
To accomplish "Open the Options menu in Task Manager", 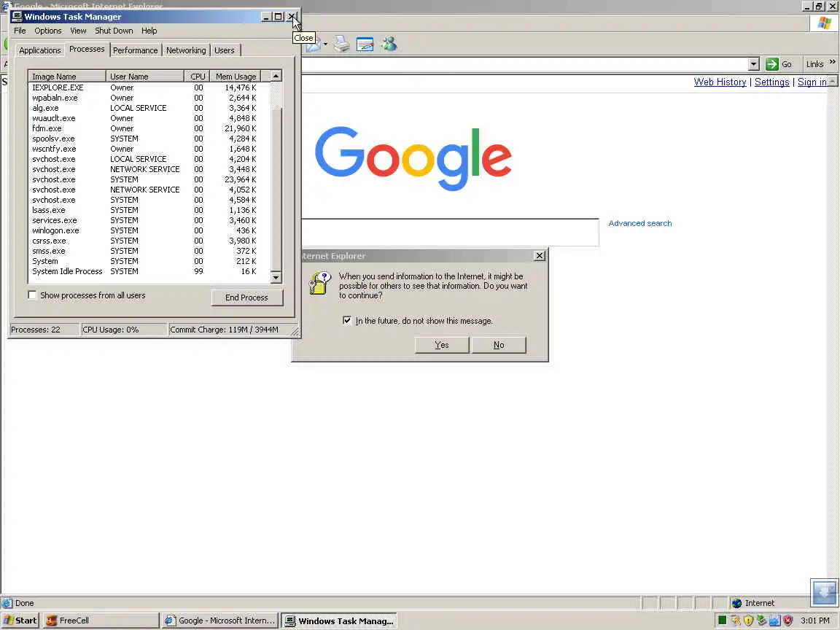I will (x=47, y=31).
